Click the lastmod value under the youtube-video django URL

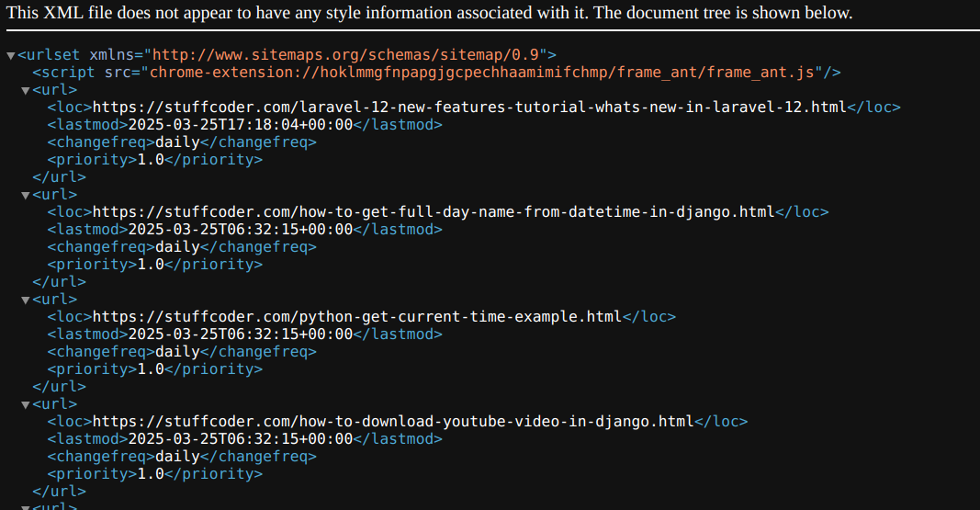tap(241, 438)
